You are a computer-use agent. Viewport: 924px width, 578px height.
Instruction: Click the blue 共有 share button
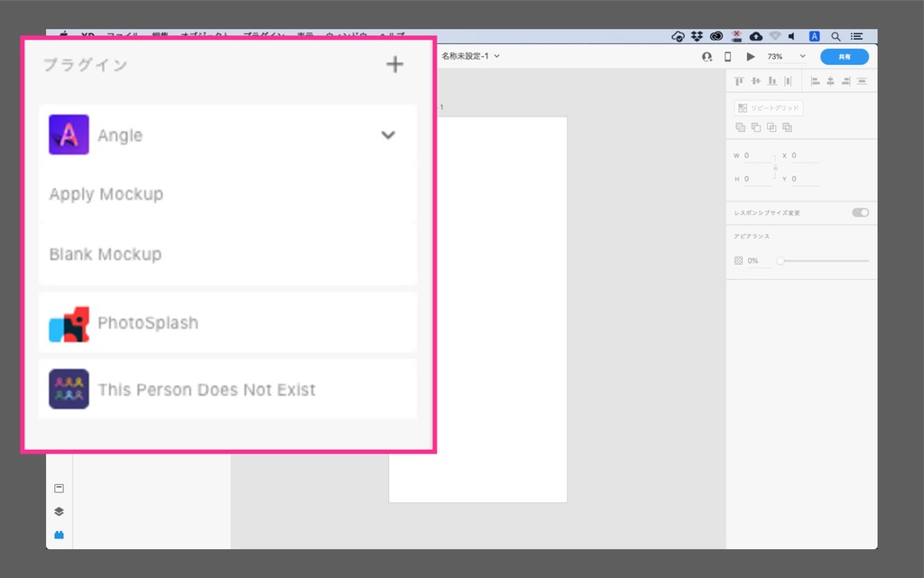tap(844, 57)
